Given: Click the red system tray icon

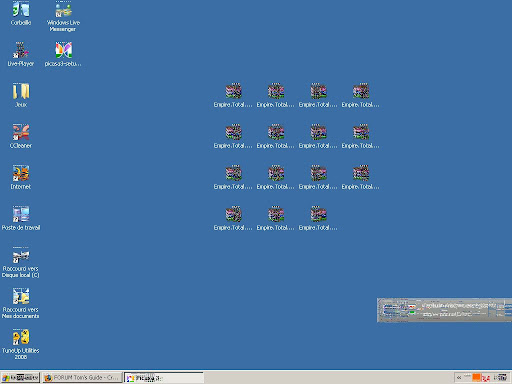Looking at the screenshot, I should (x=486, y=378).
